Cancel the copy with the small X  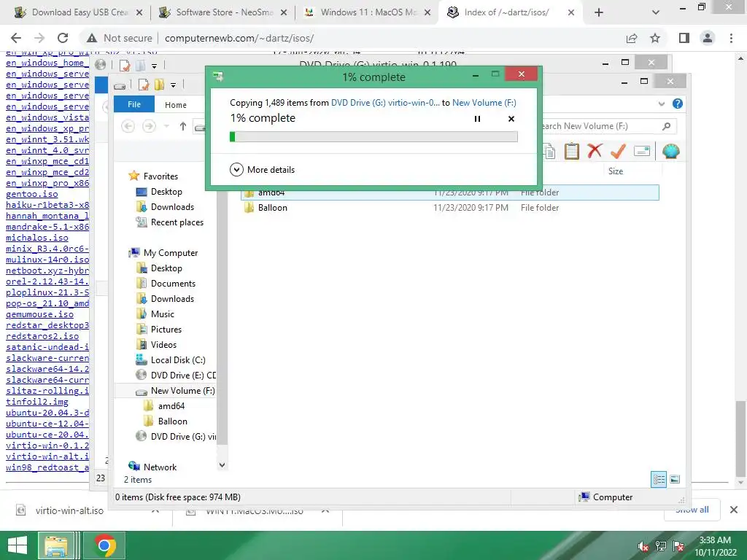511,119
